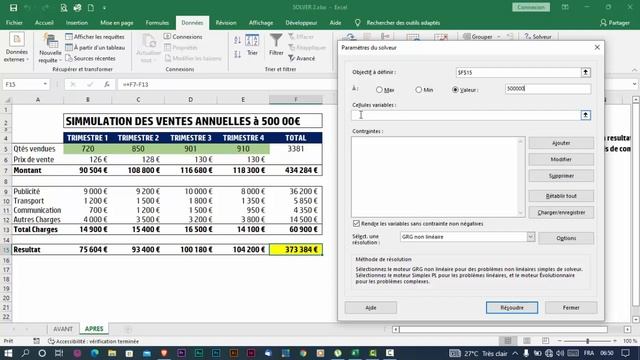
Task: Click the zoom slider handle in the status bar
Action: click(x=588, y=341)
